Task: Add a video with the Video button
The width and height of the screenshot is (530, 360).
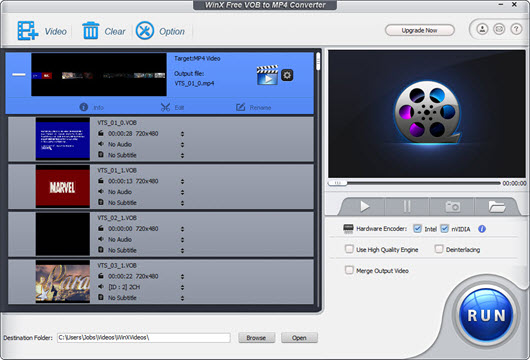Action: point(42,31)
